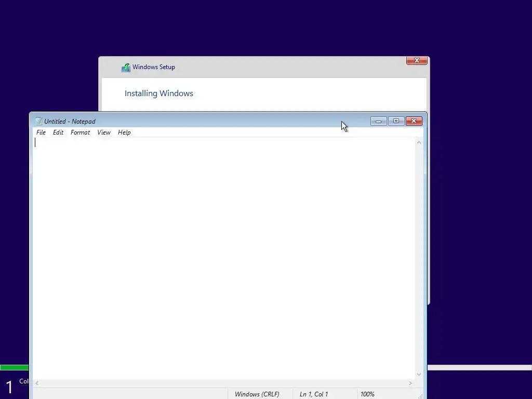Click the Notepad scroll up arrow
532x399 pixels.
click(x=419, y=143)
